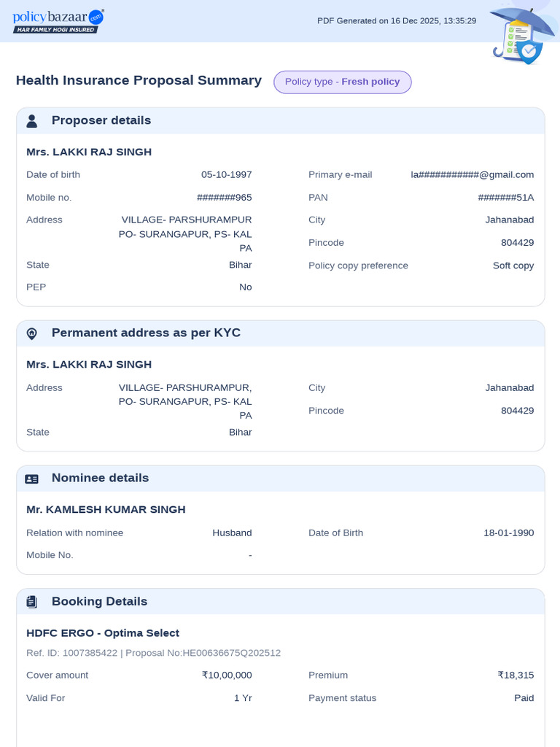This screenshot has height=747, width=560.
Task: Click the Ref. ID and Proposal number line
Action: click(x=153, y=653)
